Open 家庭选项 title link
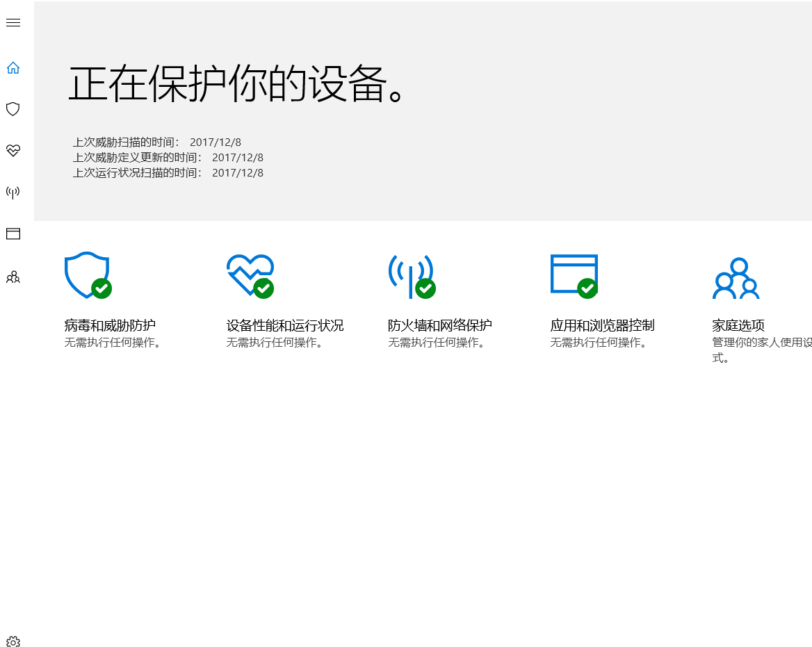The width and height of the screenshot is (812, 647). click(x=738, y=325)
